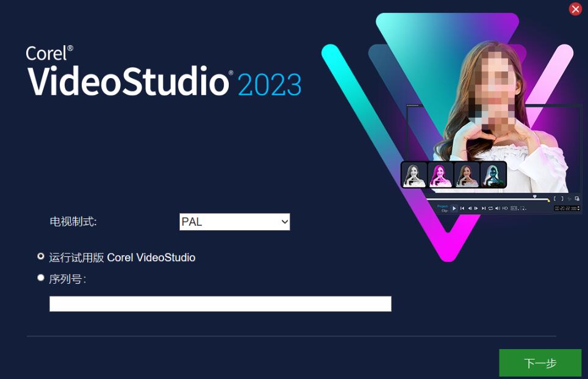Click the HD preview icon

click(505, 208)
